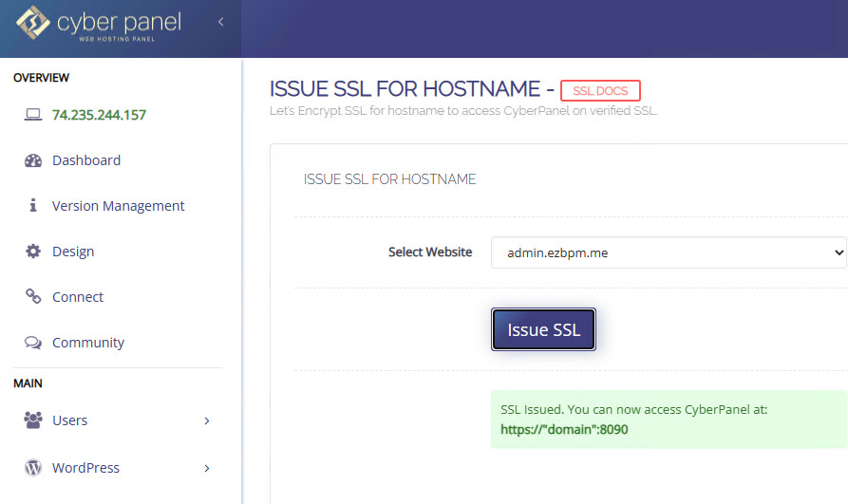Open Version Management menu item
The width and height of the screenshot is (848, 504).
click(118, 206)
